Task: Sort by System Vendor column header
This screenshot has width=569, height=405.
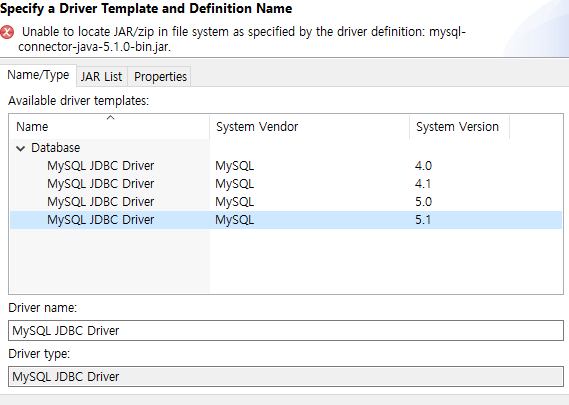Action: tap(310, 127)
